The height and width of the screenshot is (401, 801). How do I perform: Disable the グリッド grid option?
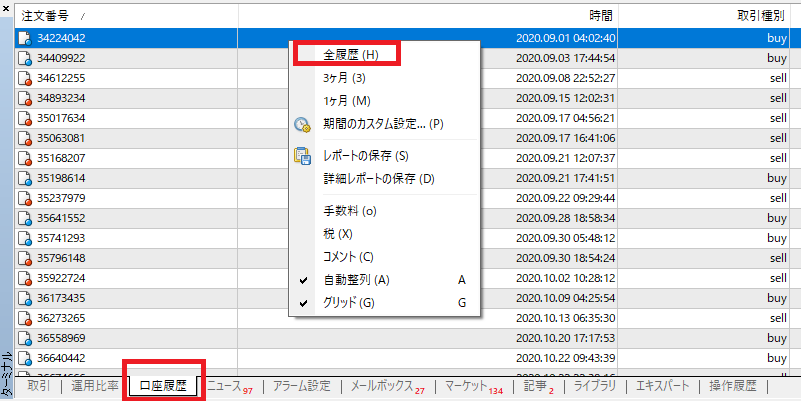(349, 302)
